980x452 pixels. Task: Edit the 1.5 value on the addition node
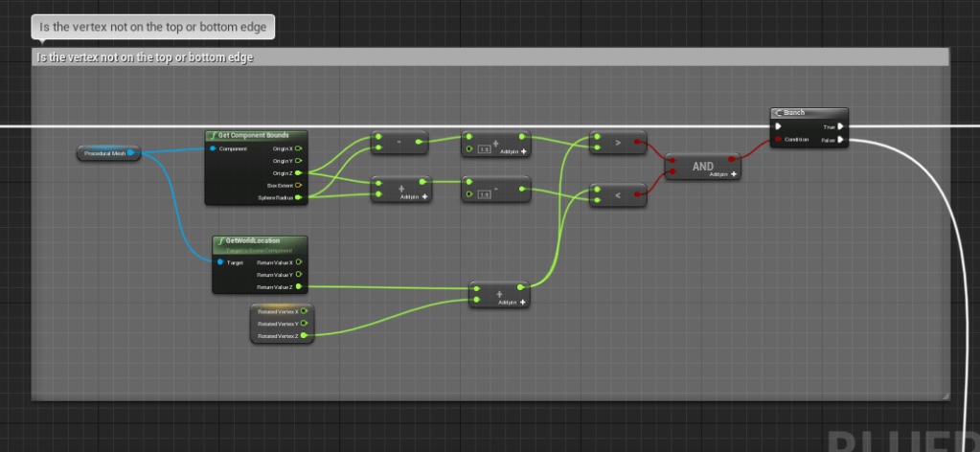485,149
